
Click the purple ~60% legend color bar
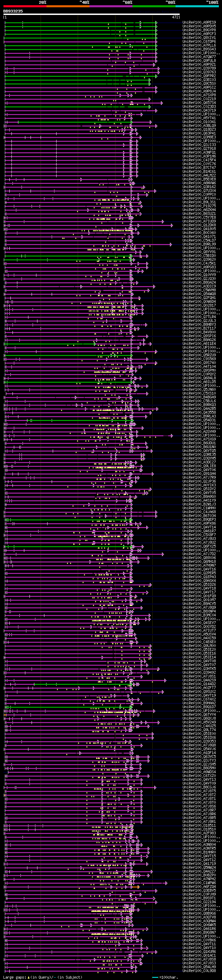111,6
